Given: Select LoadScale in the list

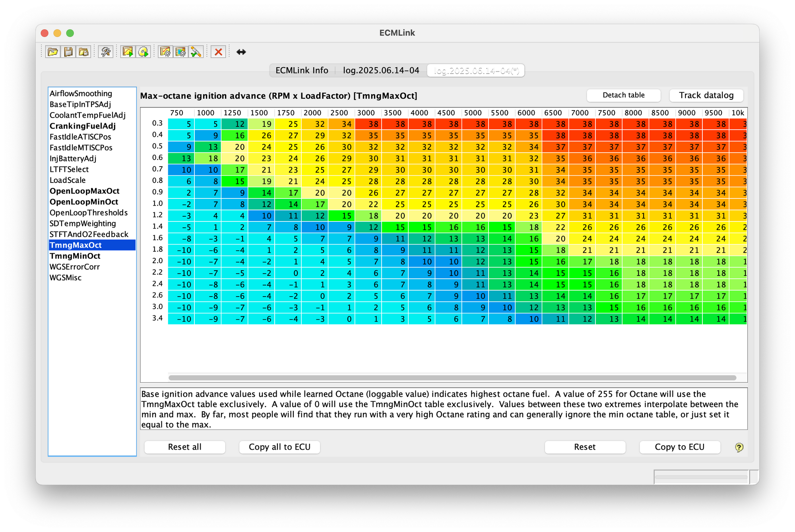Looking at the screenshot, I should (92, 180).
